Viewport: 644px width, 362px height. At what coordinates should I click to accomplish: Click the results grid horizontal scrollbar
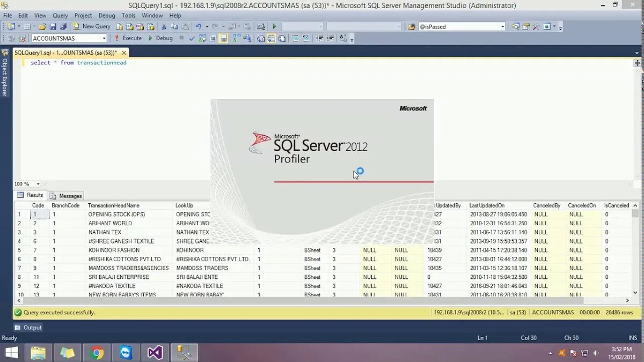(322, 301)
